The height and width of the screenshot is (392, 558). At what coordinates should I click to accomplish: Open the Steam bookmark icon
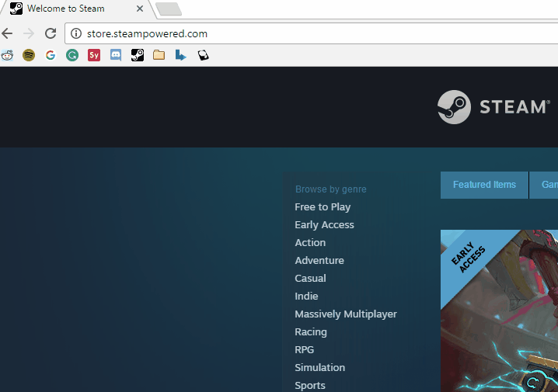(x=138, y=55)
